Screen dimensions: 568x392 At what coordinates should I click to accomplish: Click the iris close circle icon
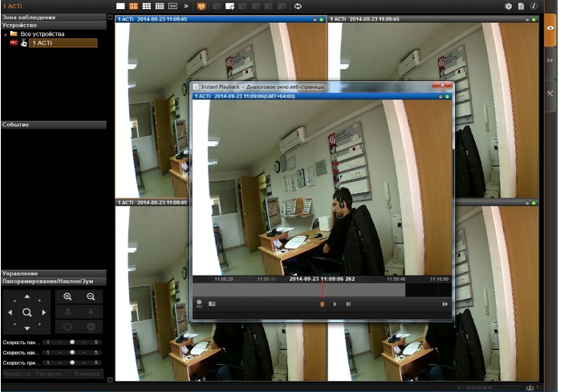(x=68, y=327)
